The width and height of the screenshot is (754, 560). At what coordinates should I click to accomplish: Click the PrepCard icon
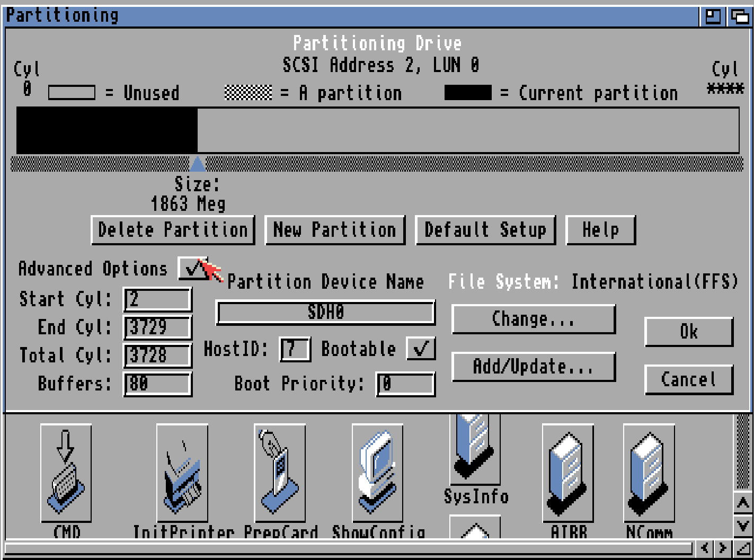279,473
